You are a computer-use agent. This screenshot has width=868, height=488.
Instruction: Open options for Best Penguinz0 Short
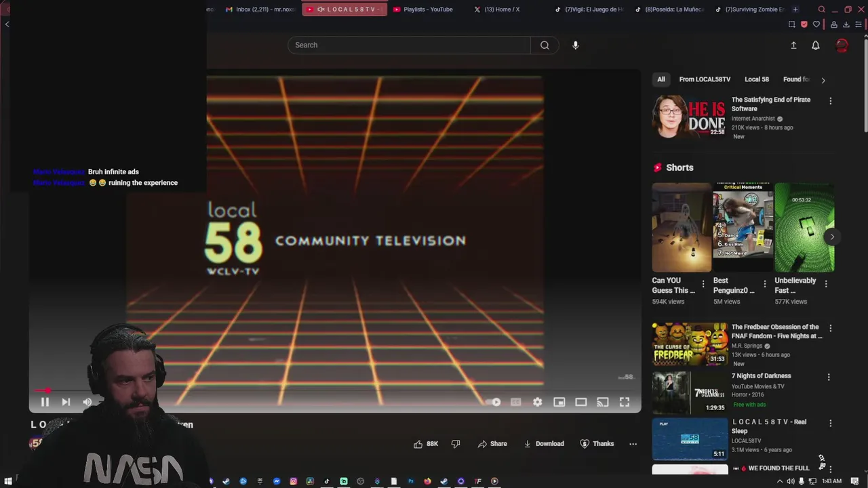tap(765, 284)
